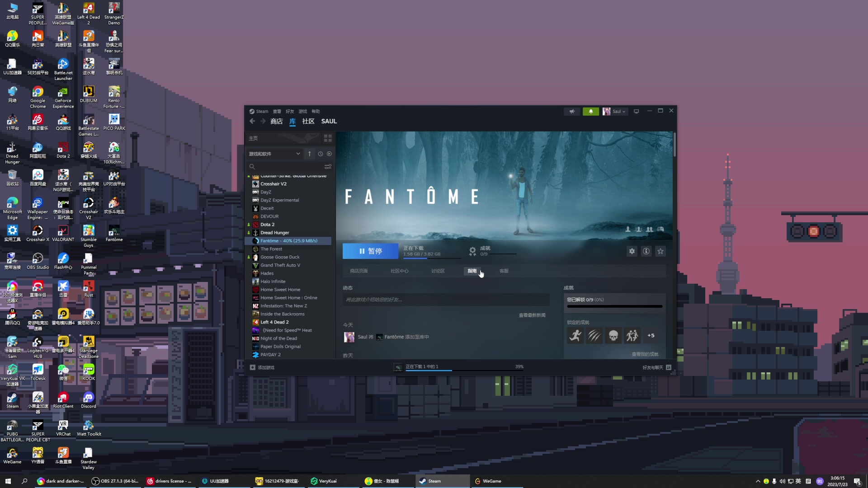The width and height of the screenshot is (868, 488).
Task: Open WeGame desktop shortcut
Action: point(12,455)
